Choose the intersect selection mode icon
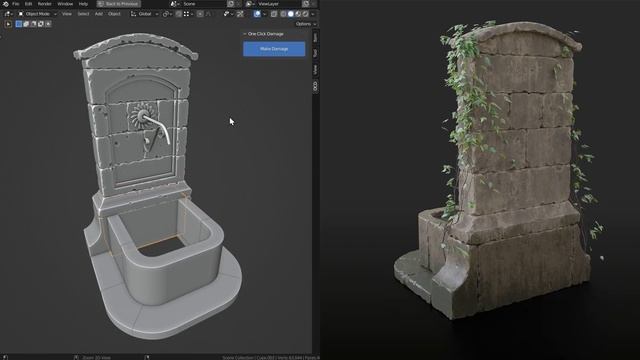Screen dimensions: 640x360 coord(48,24)
